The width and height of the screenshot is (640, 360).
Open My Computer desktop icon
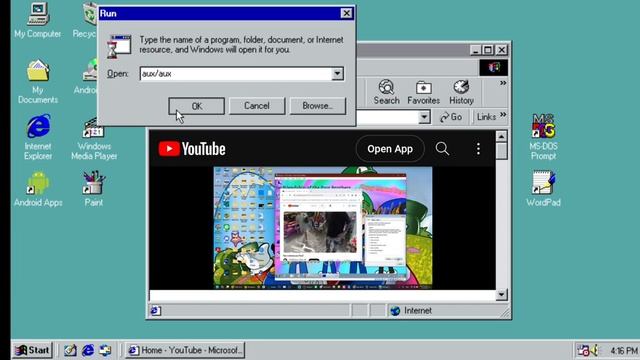click(38, 20)
